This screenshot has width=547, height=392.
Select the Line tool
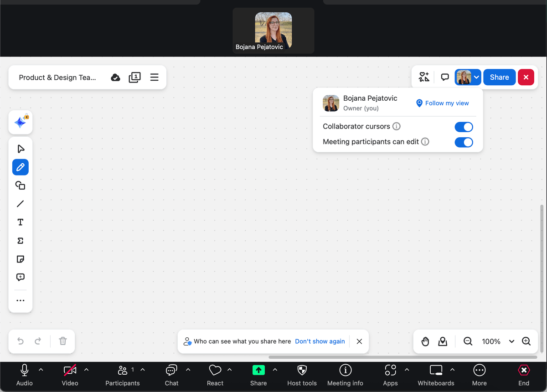[x=21, y=204]
